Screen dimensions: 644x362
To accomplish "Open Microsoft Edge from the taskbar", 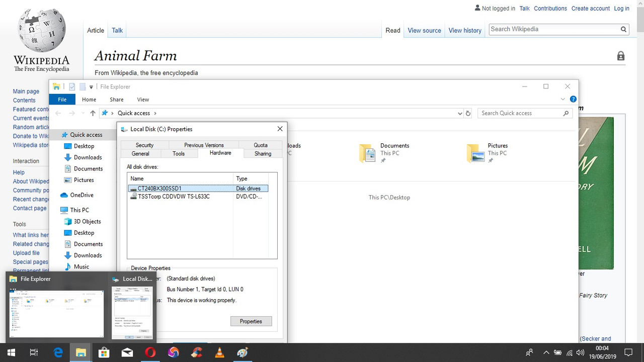I will (58, 352).
